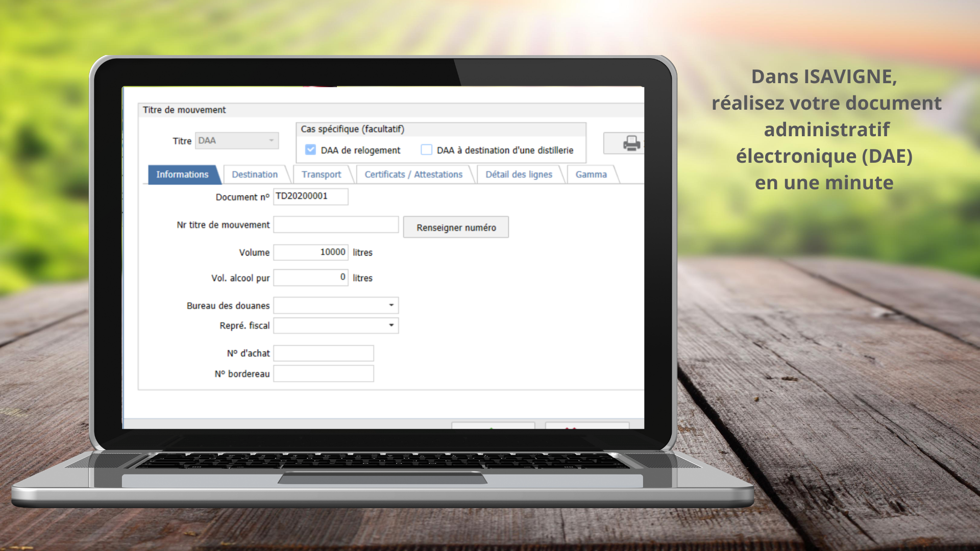Click the Volume input field
980x551 pixels.
pos(311,252)
